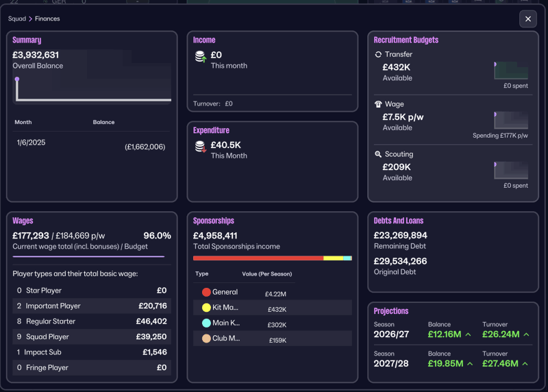Click the Income coins icon

click(201, 57)
